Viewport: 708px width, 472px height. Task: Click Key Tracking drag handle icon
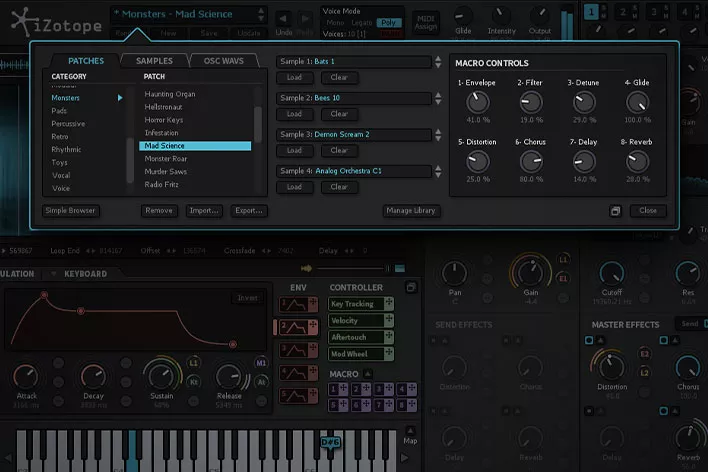[387, 304]
